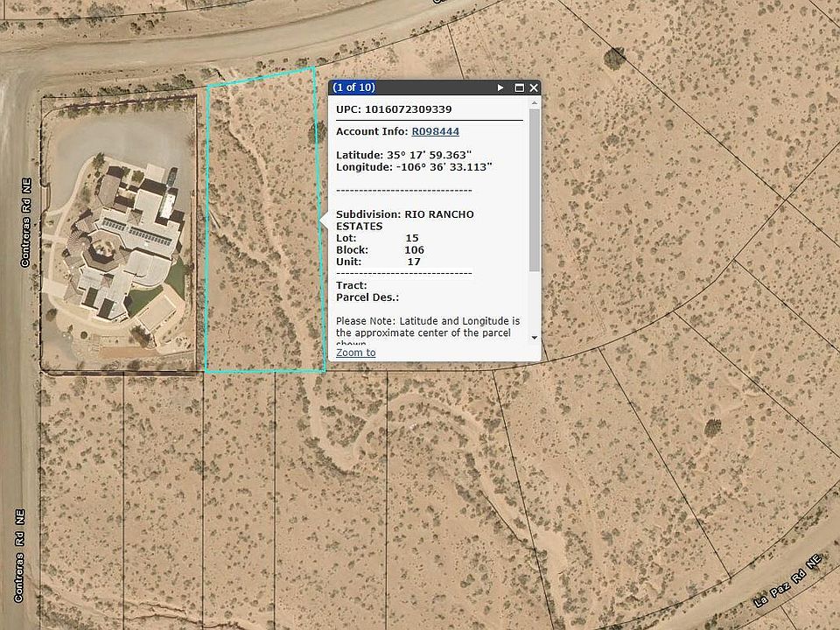
Task: Click the Zoom to link
Action: pos(355,353)
